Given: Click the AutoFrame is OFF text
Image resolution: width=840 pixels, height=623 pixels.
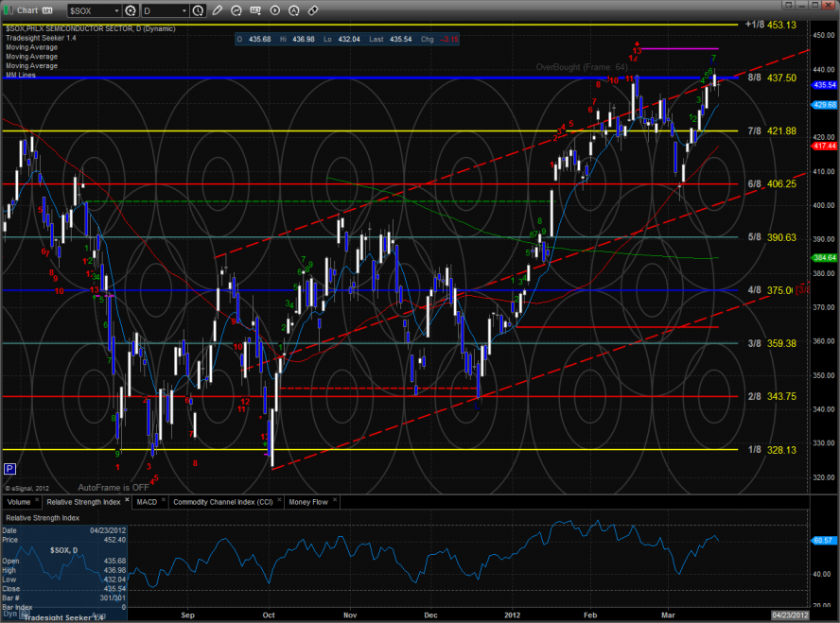Looking at the screenshot, I should (x=114, y=488).
